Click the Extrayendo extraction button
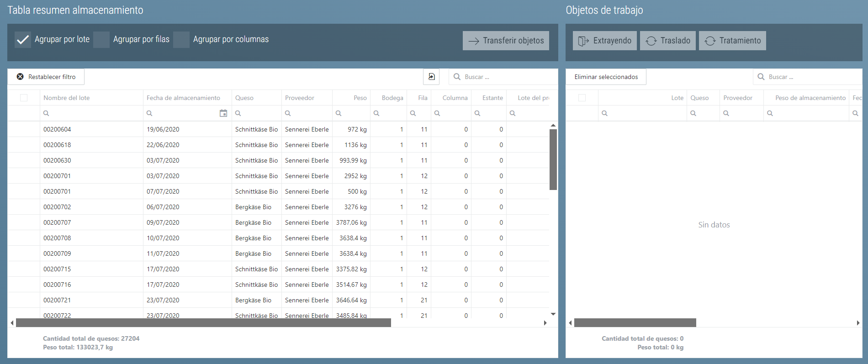 (x=604, y=41)
